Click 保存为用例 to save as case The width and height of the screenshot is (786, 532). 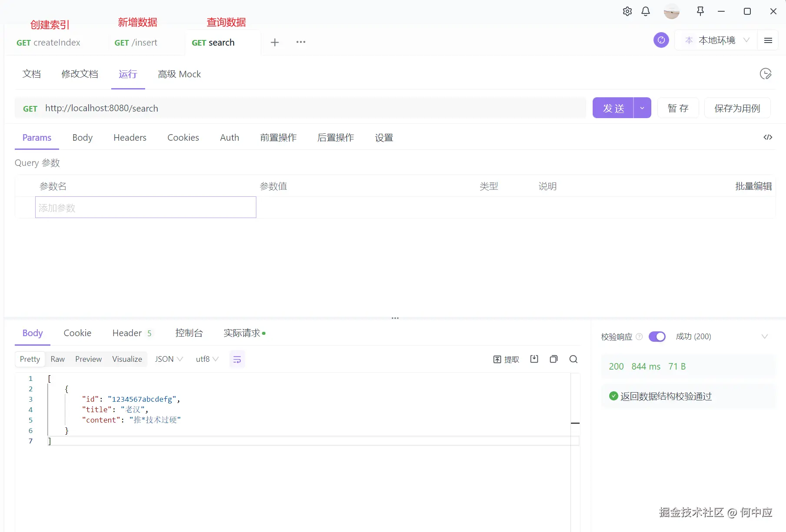click(x=737, y=108)
